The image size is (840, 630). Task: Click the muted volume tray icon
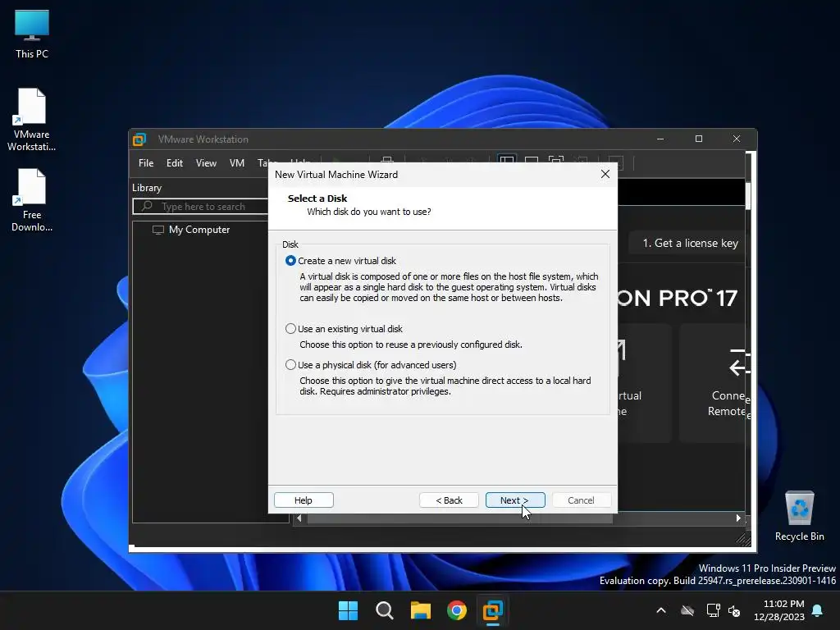[x=734, y=610]
